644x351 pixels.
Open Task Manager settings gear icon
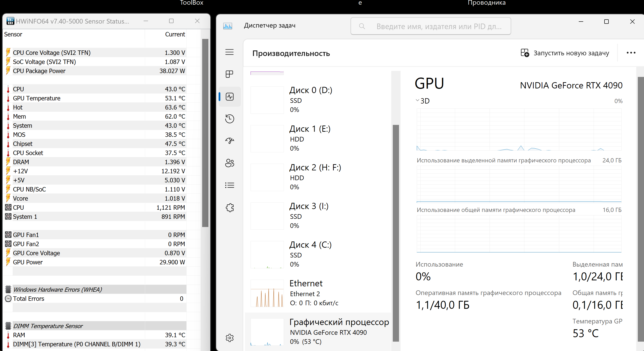pos(229,338)
